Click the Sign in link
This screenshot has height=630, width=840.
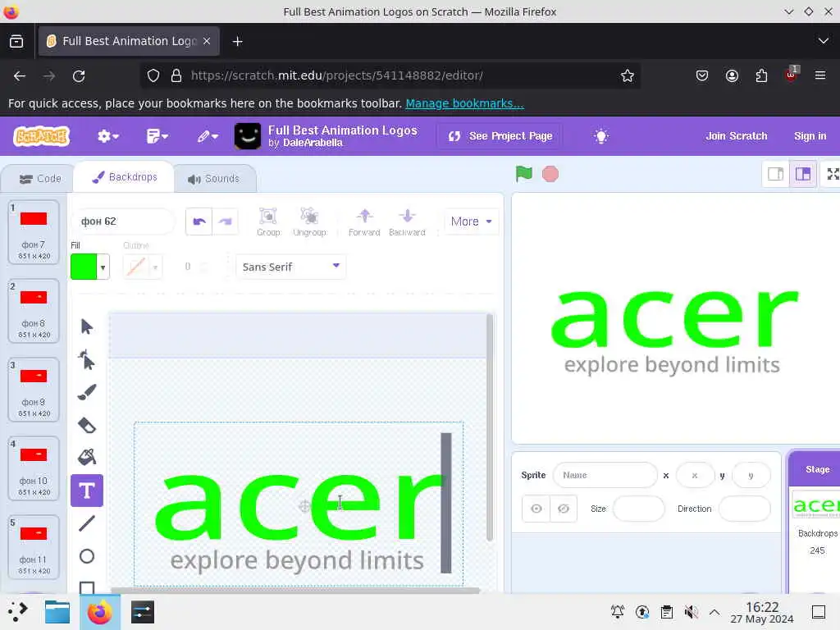tap(810, 136)
